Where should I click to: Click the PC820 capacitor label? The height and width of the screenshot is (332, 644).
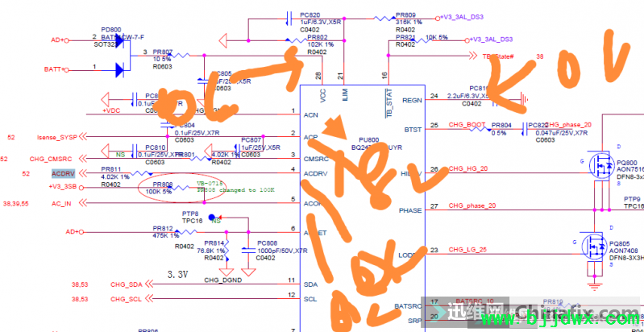click(310, 14)
